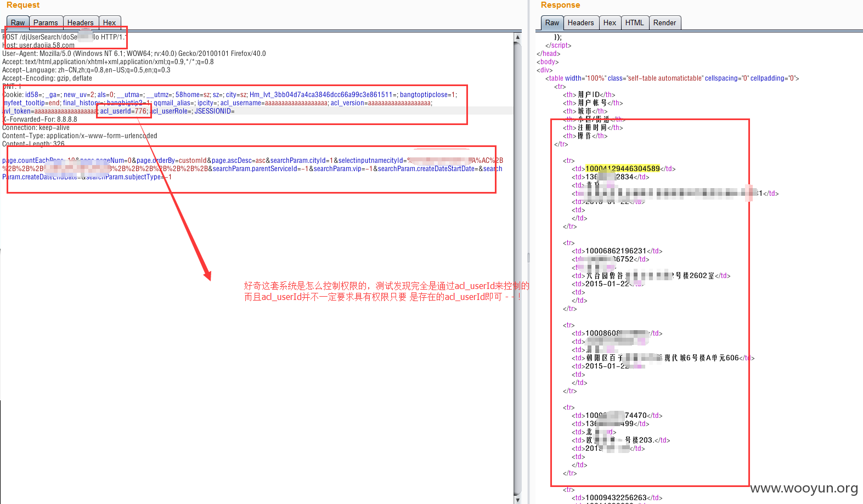This screenshot has width=863, height=504.
Task: Select the Response Raw tab
Action: click(x=552, y=22)
